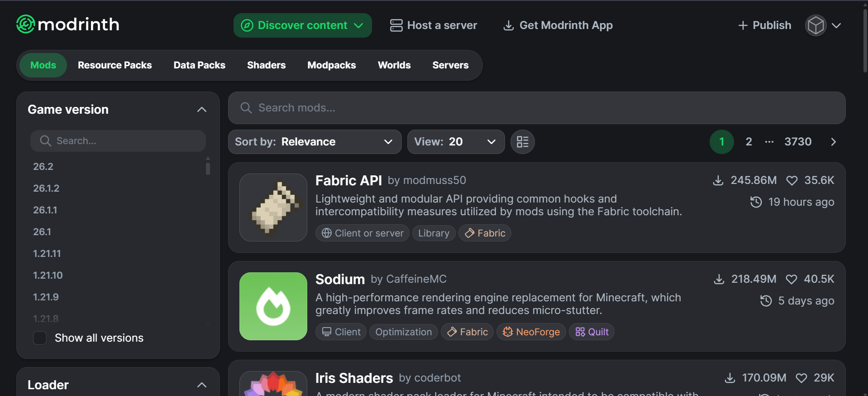Open author modmuss50 profile

pyautogui.click(x=434, y=180)
